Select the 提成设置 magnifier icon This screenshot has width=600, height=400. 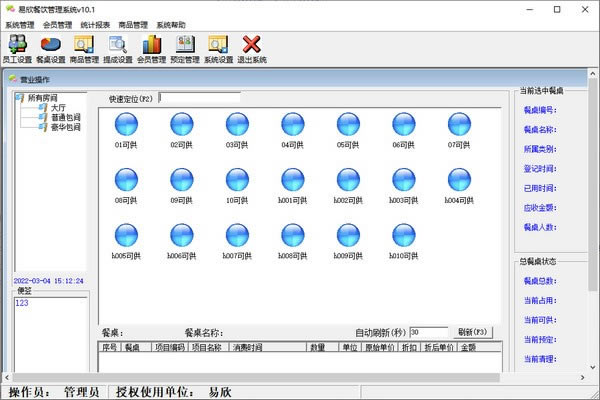118,46
